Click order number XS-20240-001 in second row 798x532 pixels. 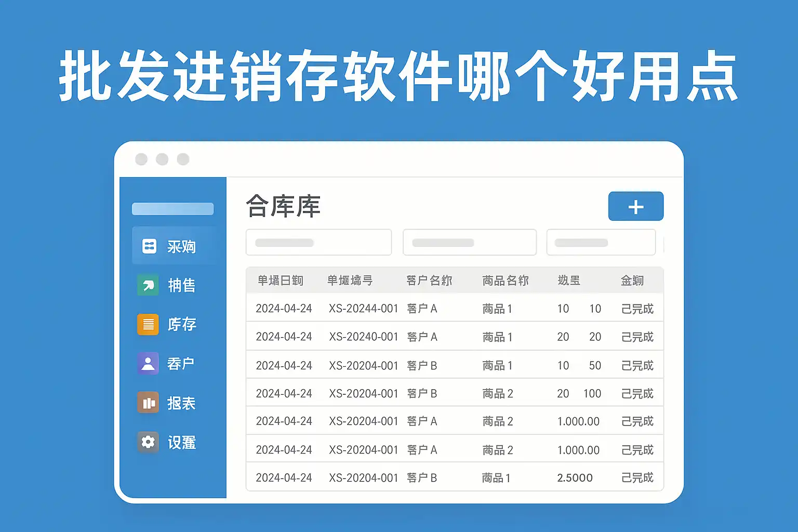(x=363, y=337)
